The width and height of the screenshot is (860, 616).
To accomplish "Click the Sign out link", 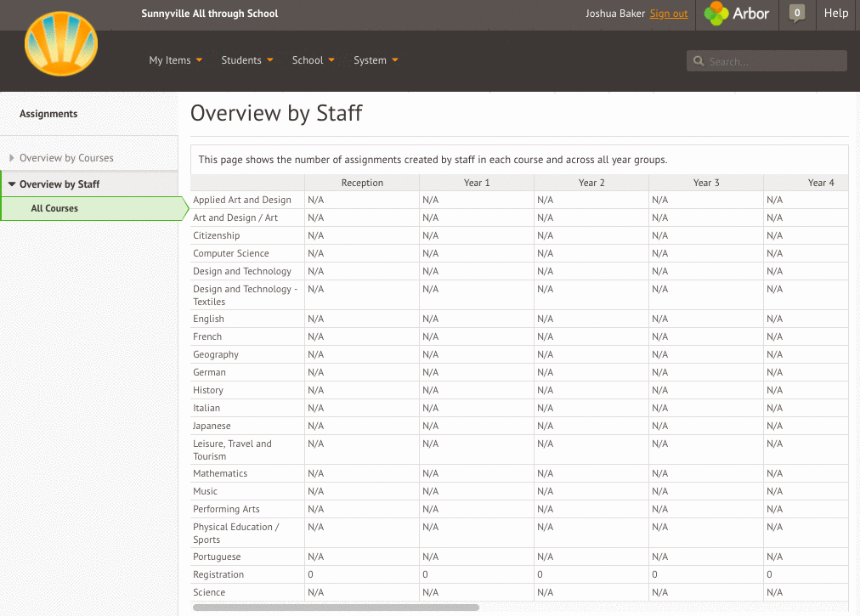I will click(x=669, y=14).
